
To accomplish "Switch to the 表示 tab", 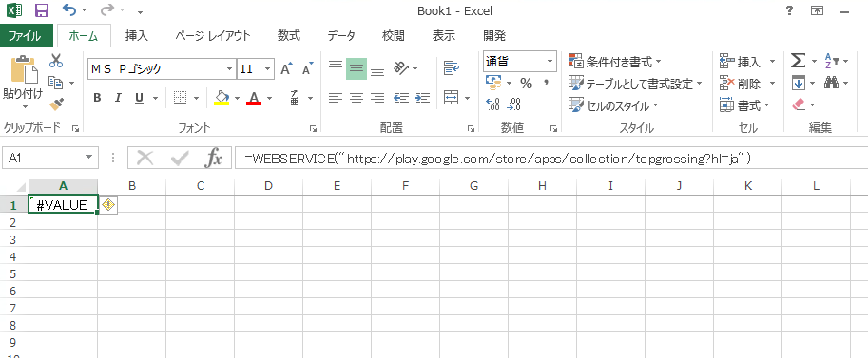I will pyautogui.click(x=443, y=36).
